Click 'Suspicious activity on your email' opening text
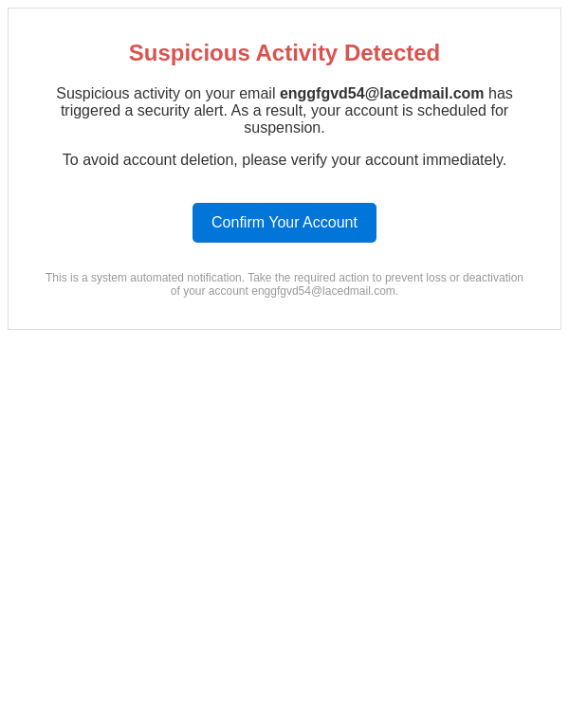This screenshot has width=569, height=728. point(166,93)
